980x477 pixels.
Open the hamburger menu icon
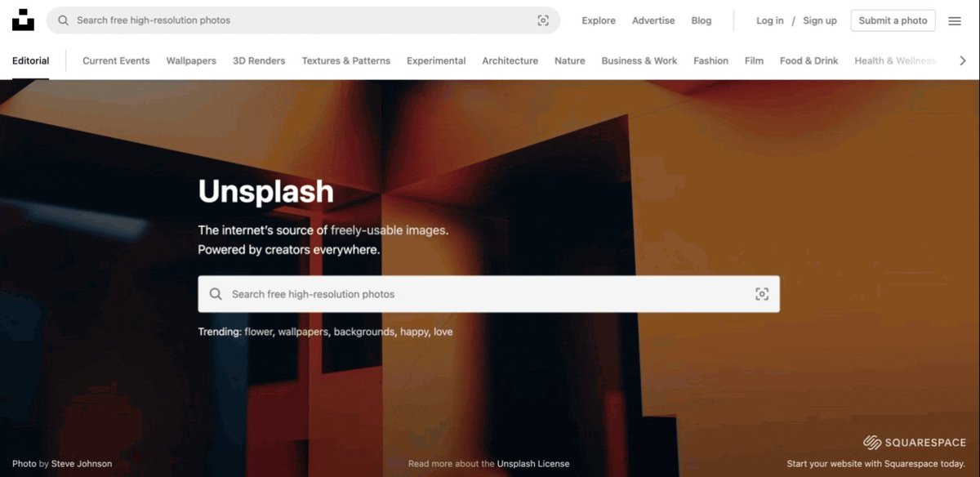tap(955, 20)
